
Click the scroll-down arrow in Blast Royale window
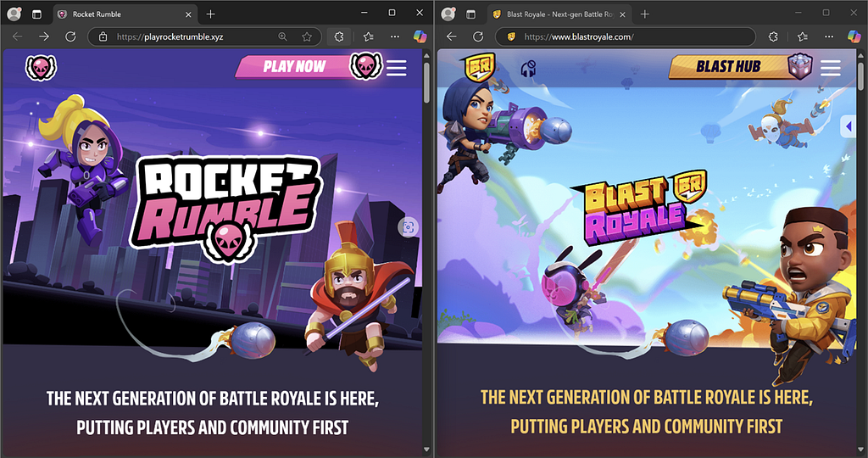tap(861, 450)
